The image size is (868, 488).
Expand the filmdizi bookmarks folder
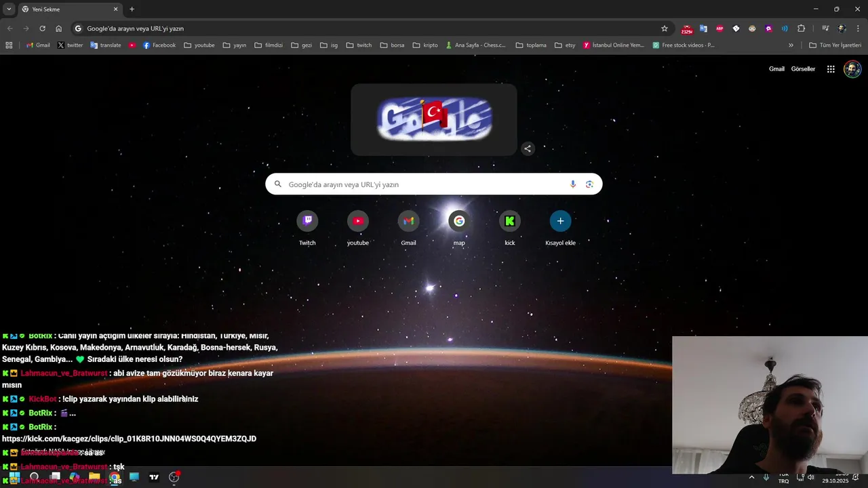pos(269,45)
